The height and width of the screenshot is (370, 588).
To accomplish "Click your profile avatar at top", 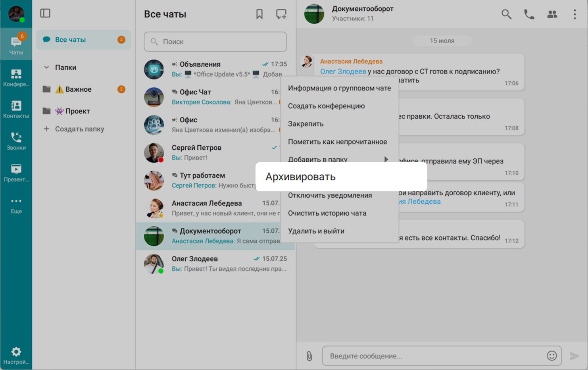I will (16, 13).
